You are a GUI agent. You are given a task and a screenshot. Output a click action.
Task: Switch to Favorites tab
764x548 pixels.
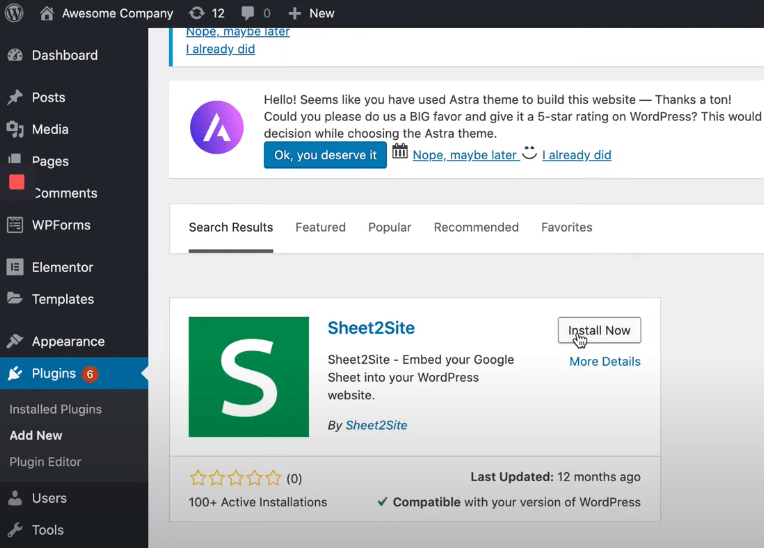click(567, 227)
